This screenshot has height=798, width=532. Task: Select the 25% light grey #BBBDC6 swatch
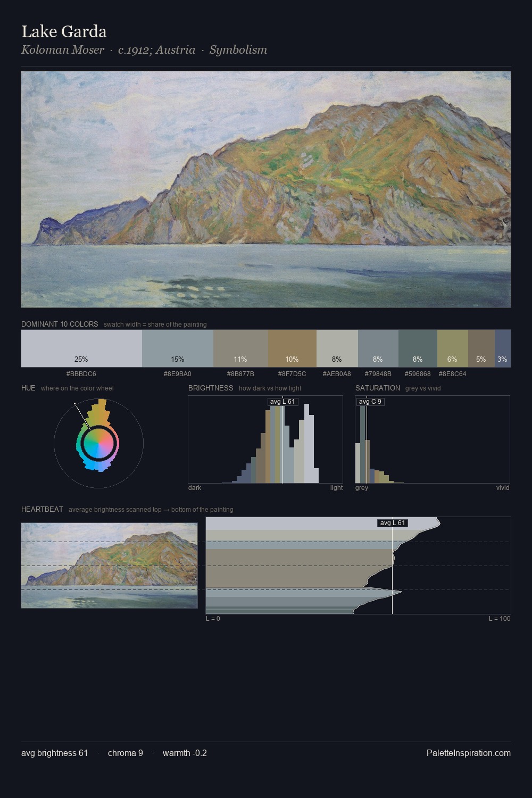tap(81, 348)
